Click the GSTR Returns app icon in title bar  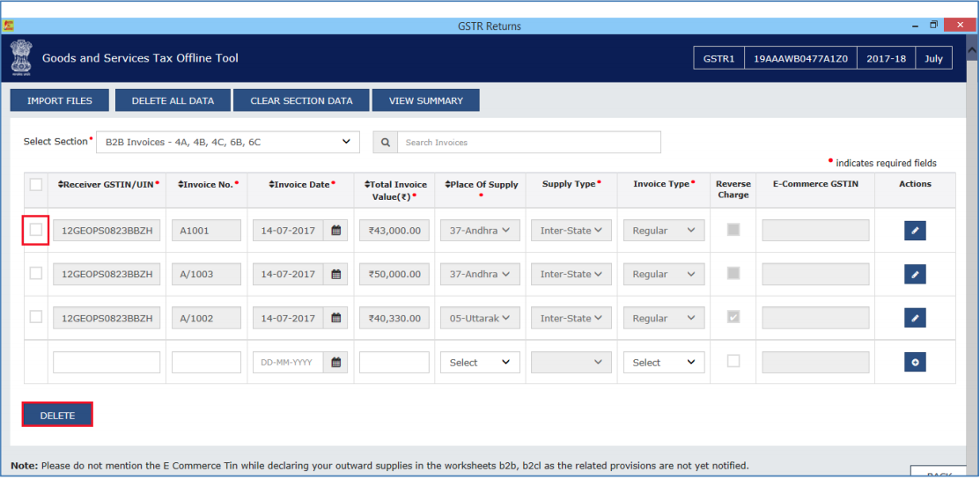[x=9, y=26]
